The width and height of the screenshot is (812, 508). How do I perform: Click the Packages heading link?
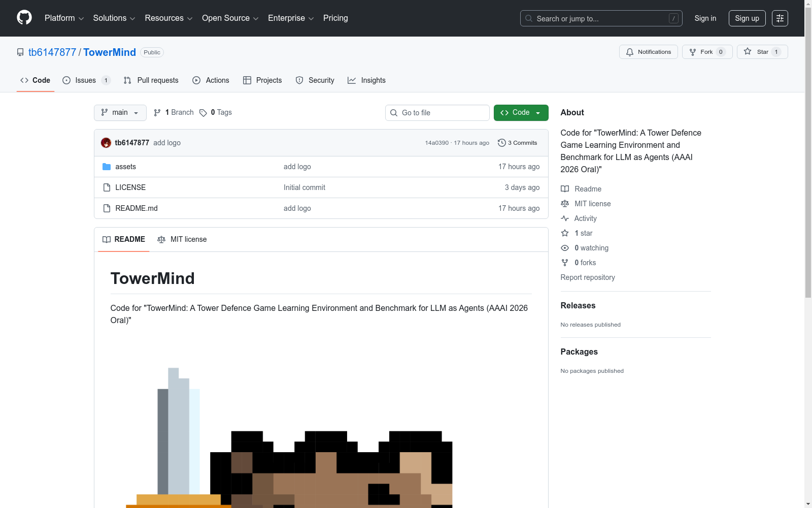tap(579, 352)
